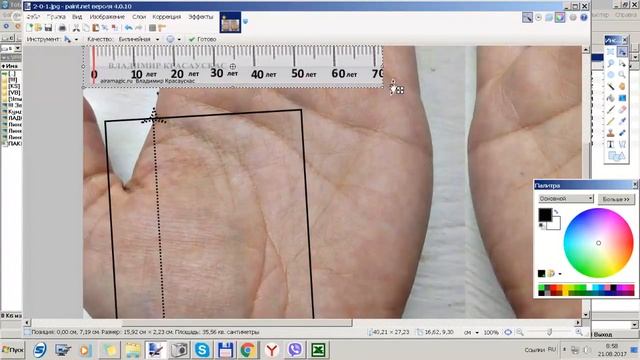Select the Rectangle Select tool
This screenshot has width=640, height=360.
pos(610,52)
